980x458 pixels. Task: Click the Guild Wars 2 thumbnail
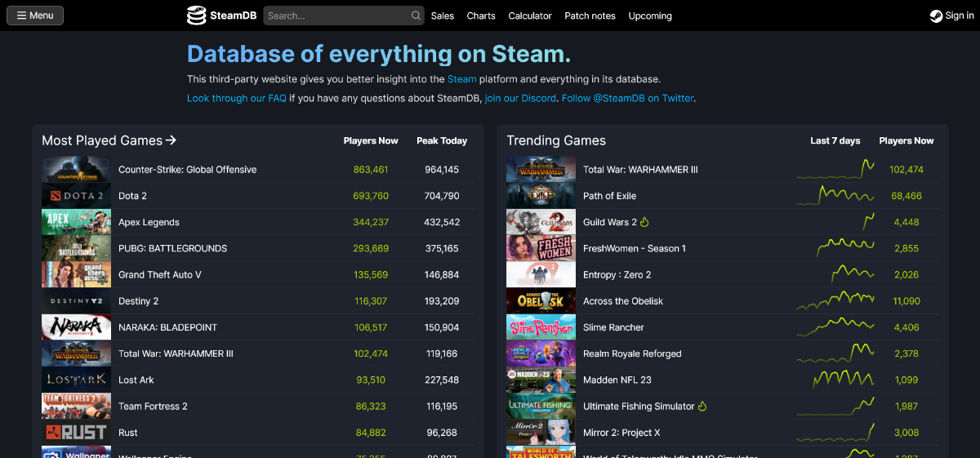[x=541, y=222]
